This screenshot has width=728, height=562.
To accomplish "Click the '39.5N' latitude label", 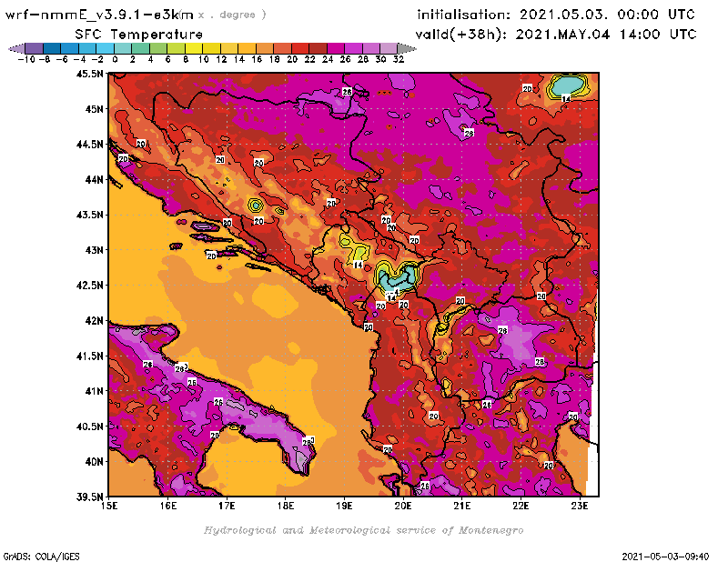I will click(x=89, y=497).
